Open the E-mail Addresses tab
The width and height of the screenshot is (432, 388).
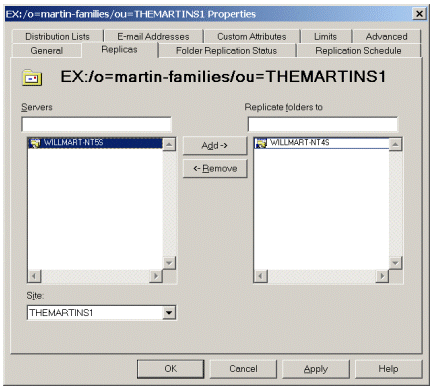[x=153, y=36]
